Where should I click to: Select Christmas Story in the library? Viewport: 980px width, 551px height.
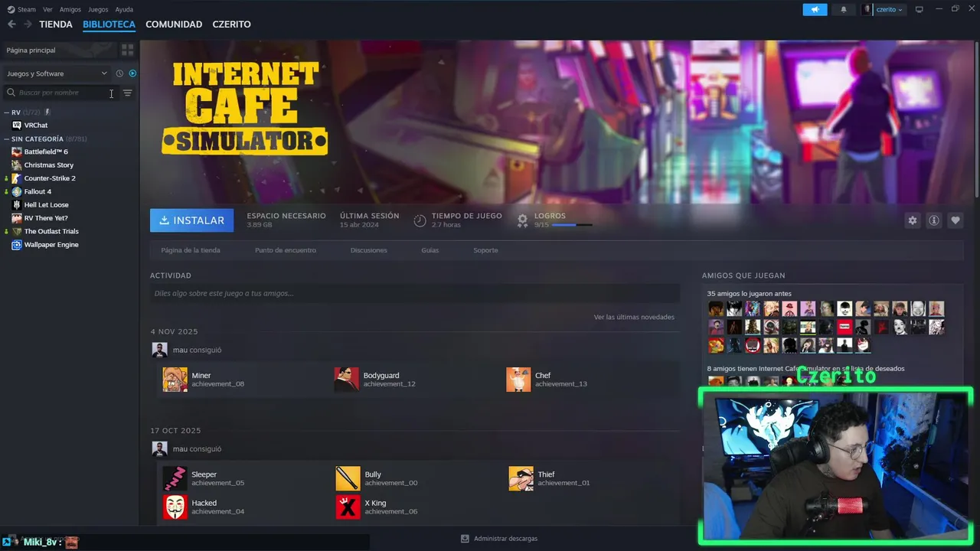point(49,165)
